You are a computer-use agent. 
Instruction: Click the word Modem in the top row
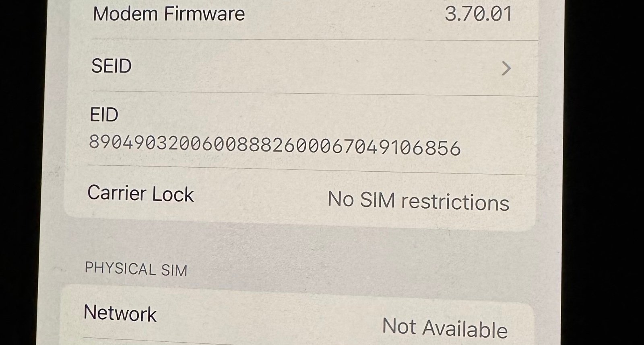[x=126, y=14]
